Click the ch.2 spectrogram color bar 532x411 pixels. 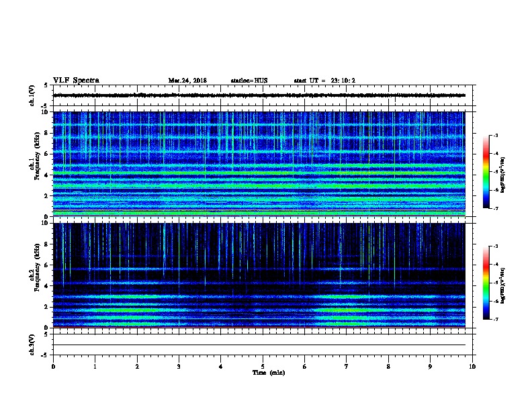click(486, 283)
